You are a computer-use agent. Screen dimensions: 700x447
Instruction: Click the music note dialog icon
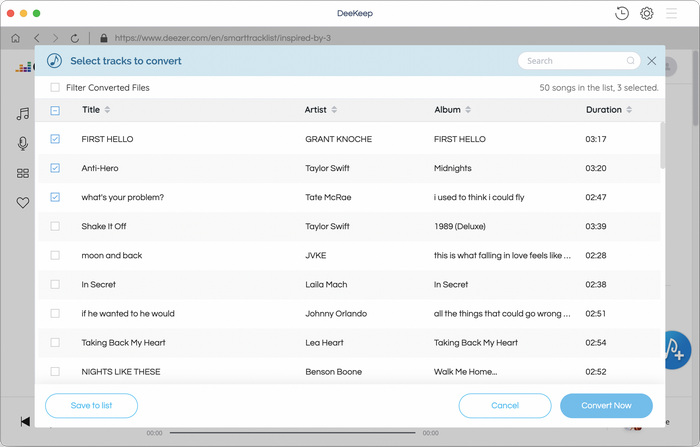coord(54,61)
